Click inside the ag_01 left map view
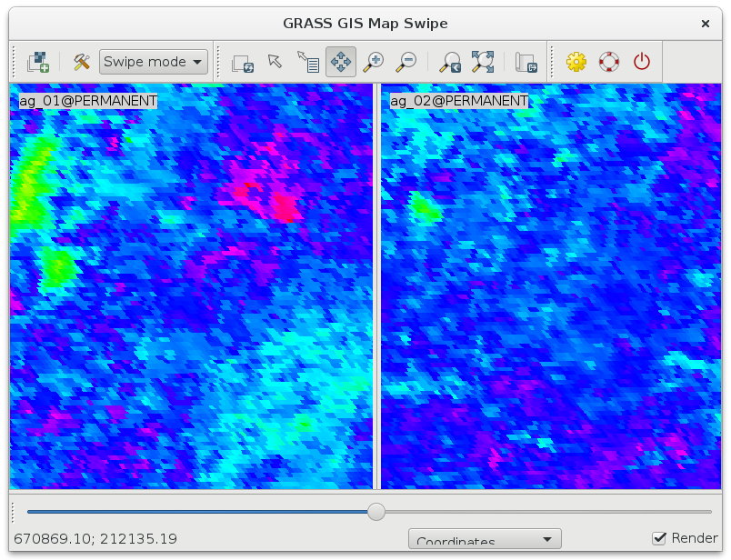The width and height of the screenshot is (731, 560). pyautogui.click(x=191, y=286)
